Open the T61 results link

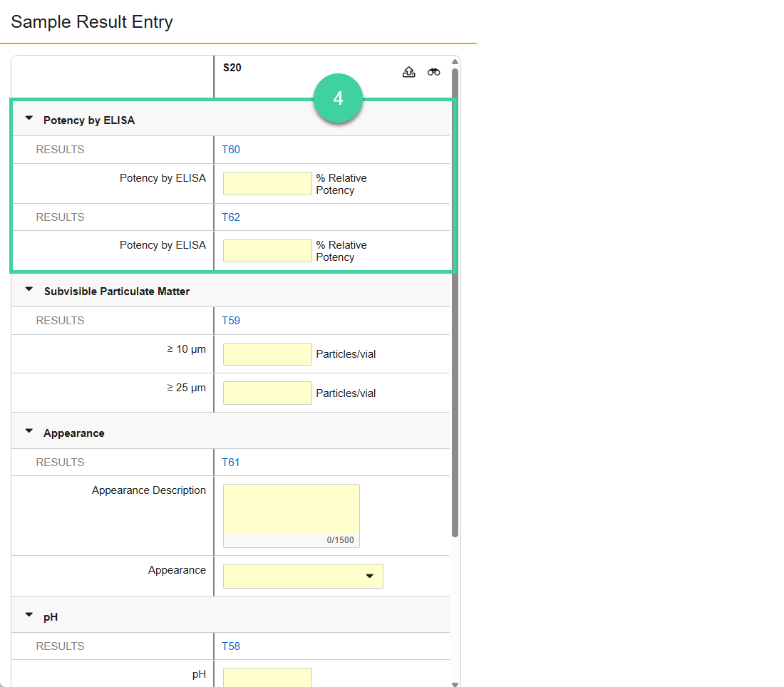tap(231, 462)
